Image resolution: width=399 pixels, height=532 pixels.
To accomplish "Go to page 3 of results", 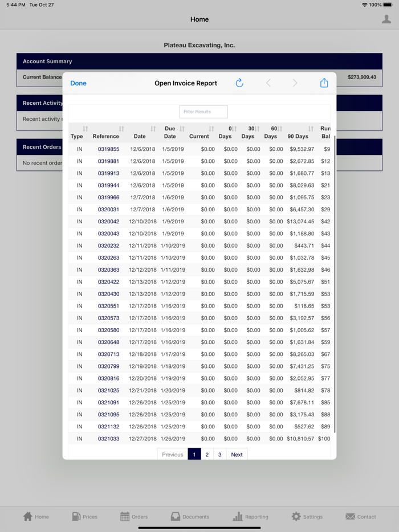I will (219, 455).
